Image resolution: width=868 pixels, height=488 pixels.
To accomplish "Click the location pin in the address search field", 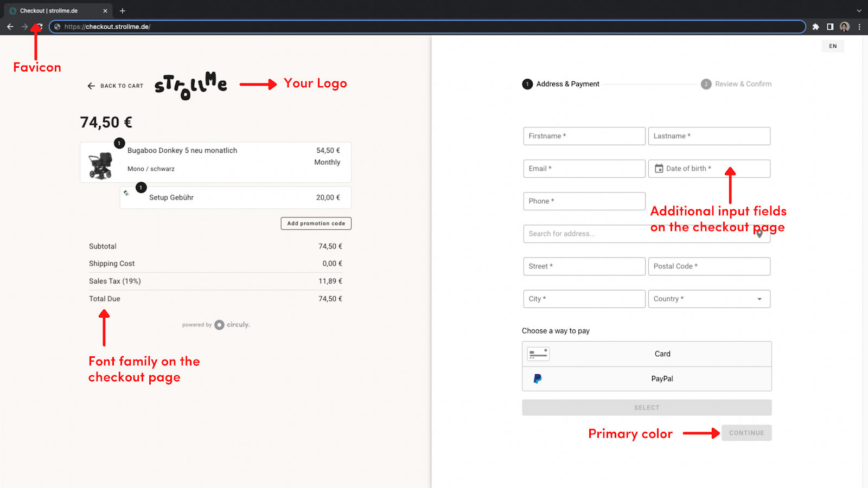I will (759, 234).
